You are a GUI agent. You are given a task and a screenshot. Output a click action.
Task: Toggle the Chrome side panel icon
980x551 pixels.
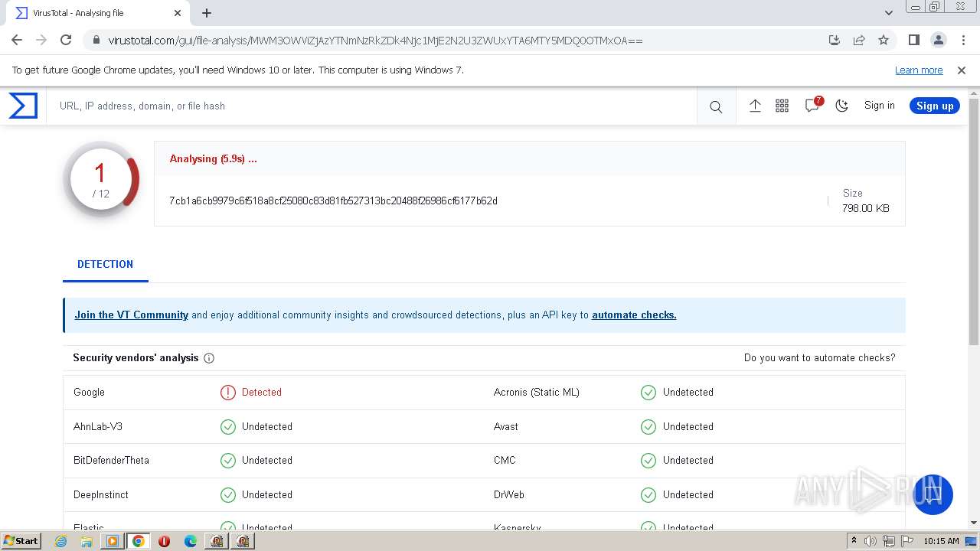pos(913,40)
